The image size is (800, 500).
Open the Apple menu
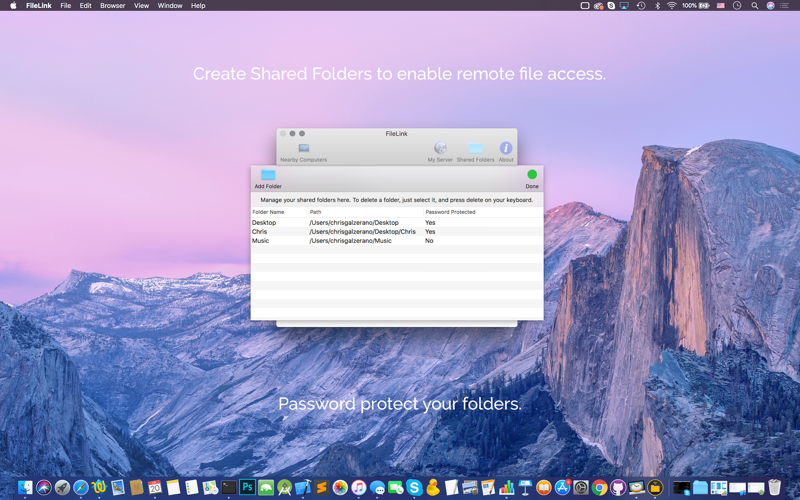pos(13,6)
